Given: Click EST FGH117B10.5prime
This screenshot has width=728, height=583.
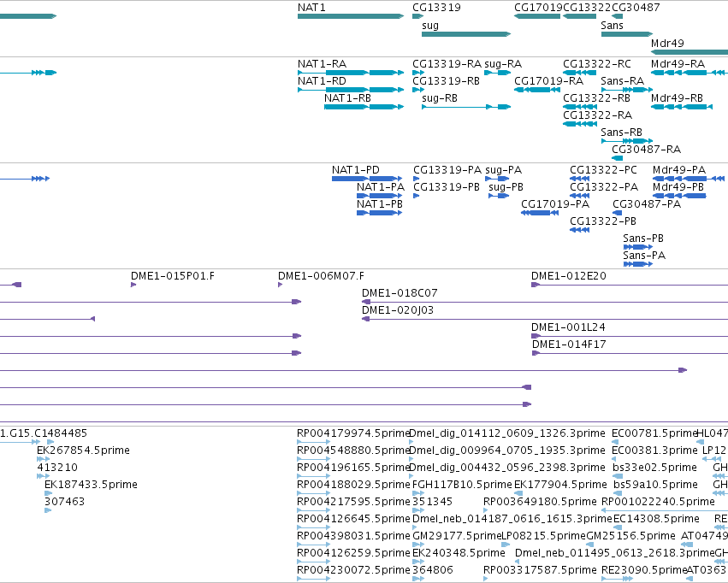Looking at the screenshot, I should [418, 493].
